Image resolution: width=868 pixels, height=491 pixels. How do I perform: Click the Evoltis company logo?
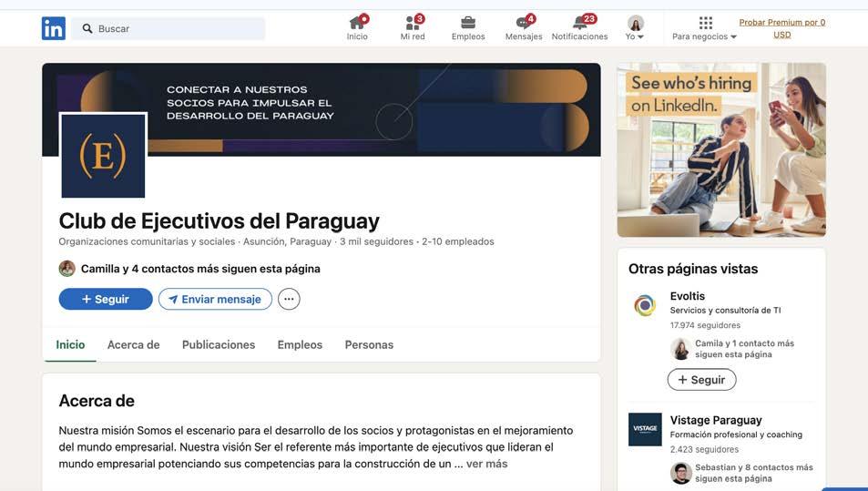coord(645,305)
